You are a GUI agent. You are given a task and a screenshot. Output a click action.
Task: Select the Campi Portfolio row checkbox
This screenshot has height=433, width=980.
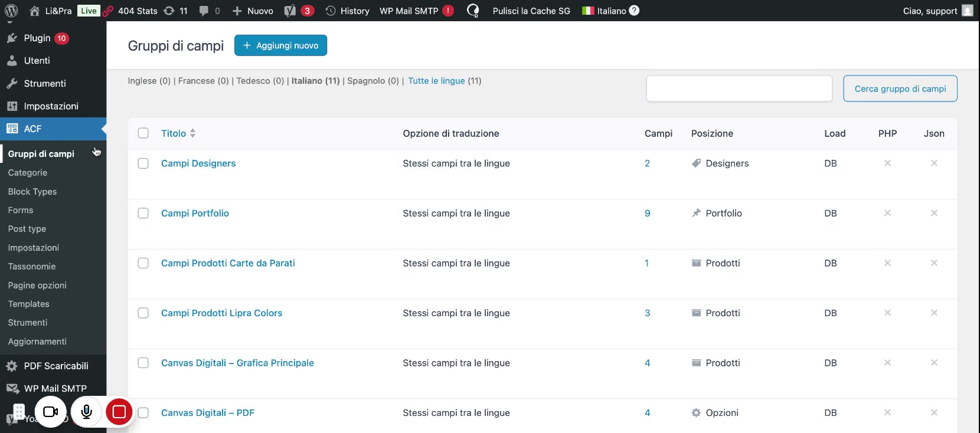(x=143, y=213)
